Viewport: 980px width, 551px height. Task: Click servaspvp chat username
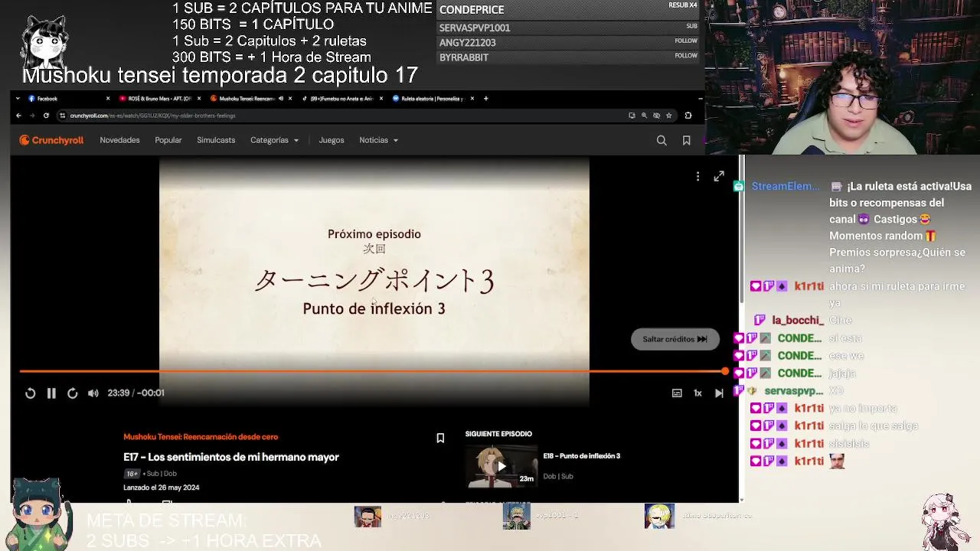click(794, 390)
